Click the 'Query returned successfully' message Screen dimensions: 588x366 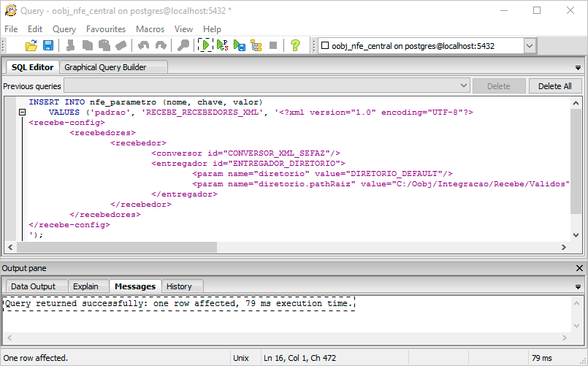click(179, 303)
